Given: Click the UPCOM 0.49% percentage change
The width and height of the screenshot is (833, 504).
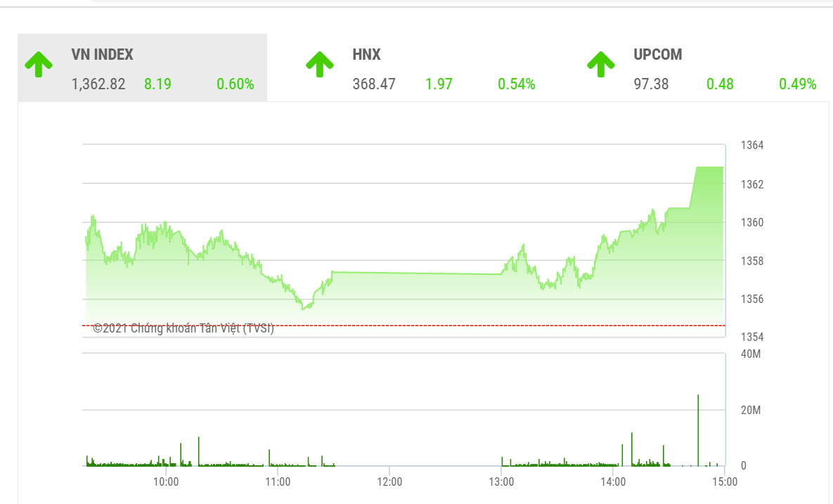Looking at the screenshot, I should 797,84.
